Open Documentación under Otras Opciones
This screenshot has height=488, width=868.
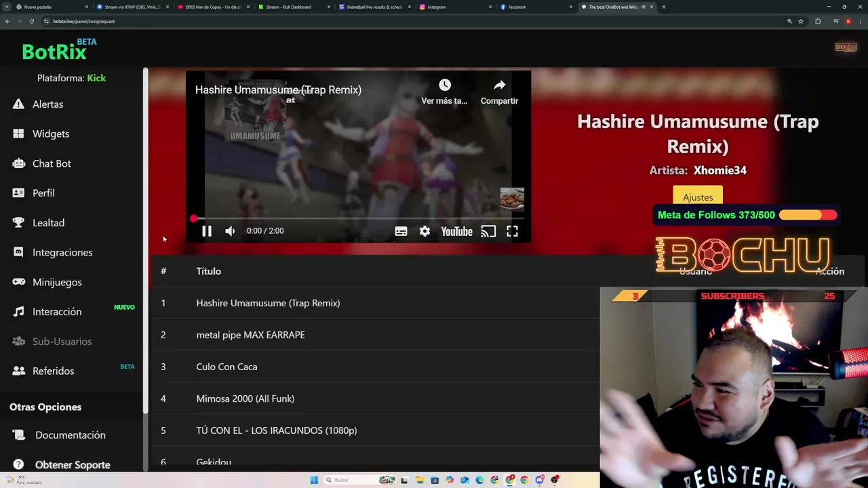point(70,435)
